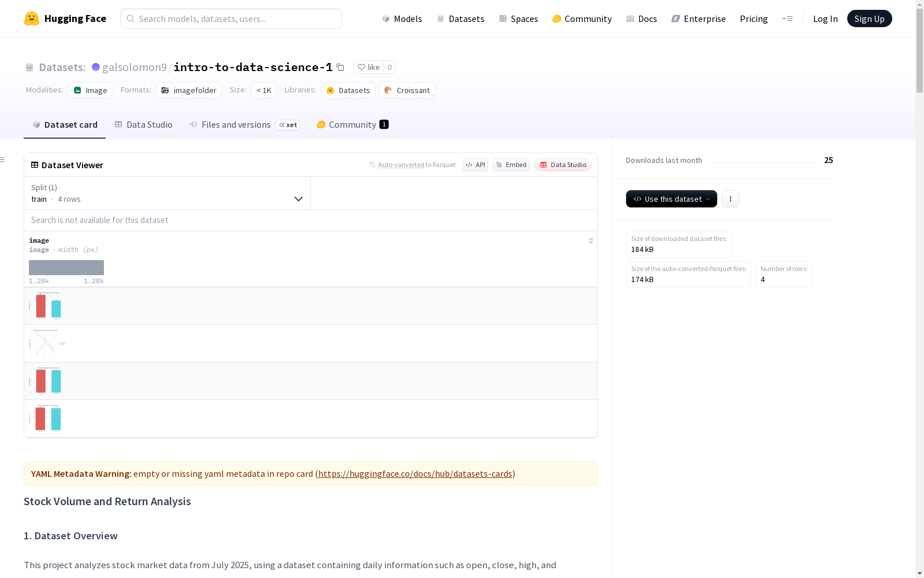Viewport: 924px width, 578px height.
Task: Open the more navigation menu icon
Action: pyautogui.click(x=787, y=18)
